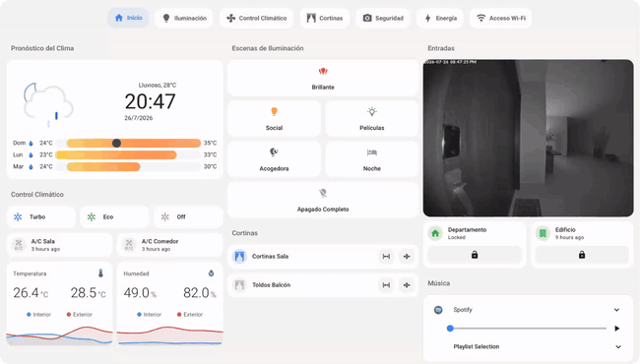This screenshot has width=640, height=364.
Task: Switch to the Iluminación tab
Action: click(184, 18)
